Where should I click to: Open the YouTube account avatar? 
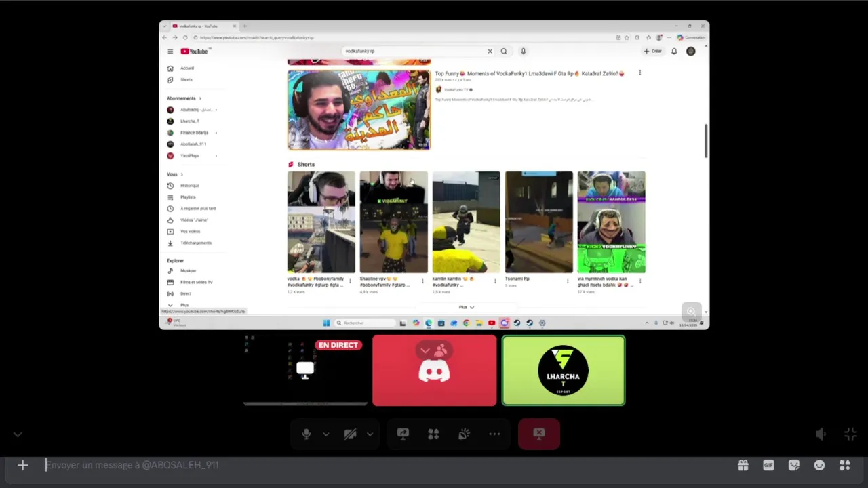pos(690,51)
